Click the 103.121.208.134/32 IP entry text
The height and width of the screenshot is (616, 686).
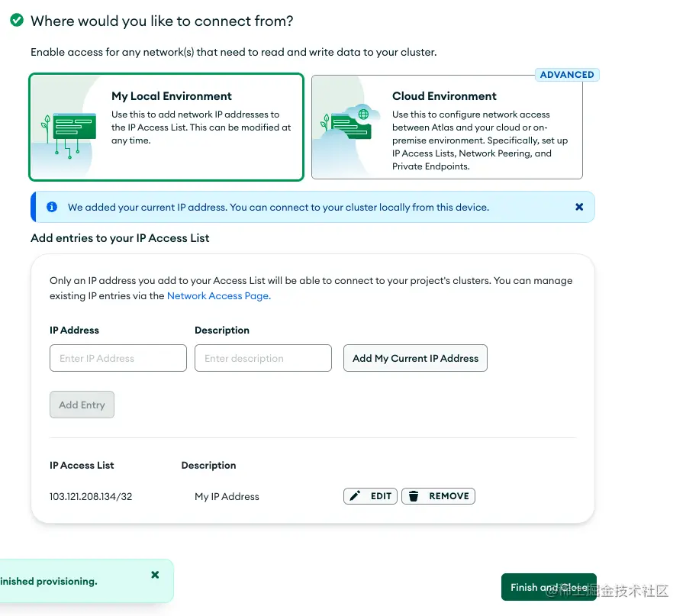(x=91, y=497)
